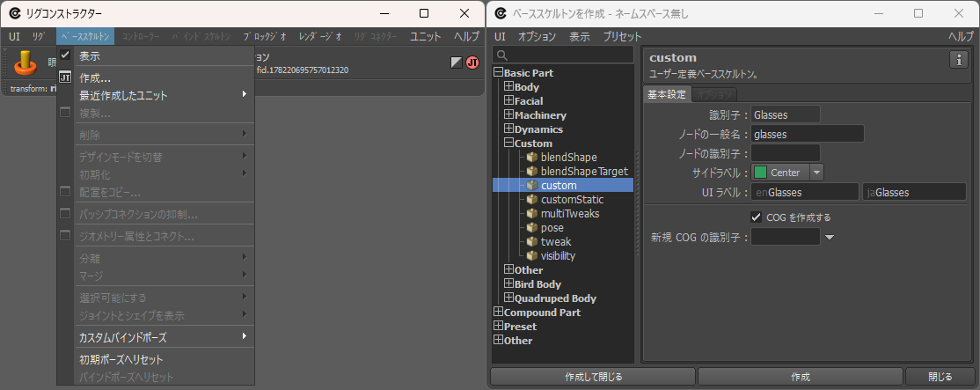Click the 作成 button at bottom
The image size is (980, 390).
coord(800,377)
